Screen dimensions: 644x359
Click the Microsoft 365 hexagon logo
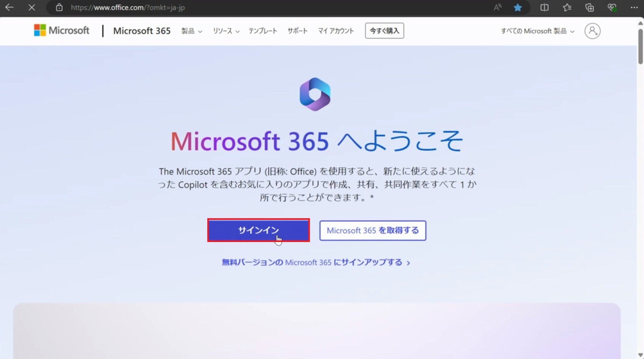[x=315, y=94]
